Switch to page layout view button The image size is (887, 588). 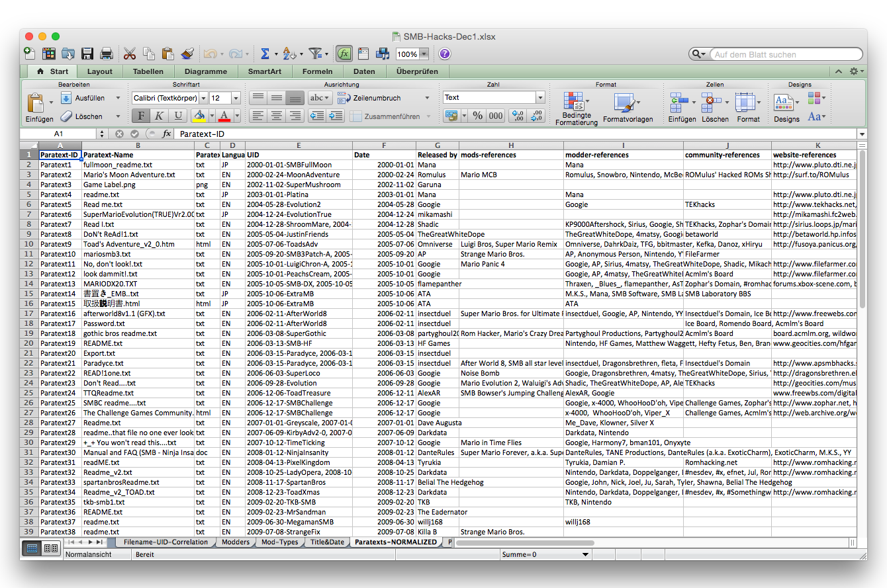[51, 548]
